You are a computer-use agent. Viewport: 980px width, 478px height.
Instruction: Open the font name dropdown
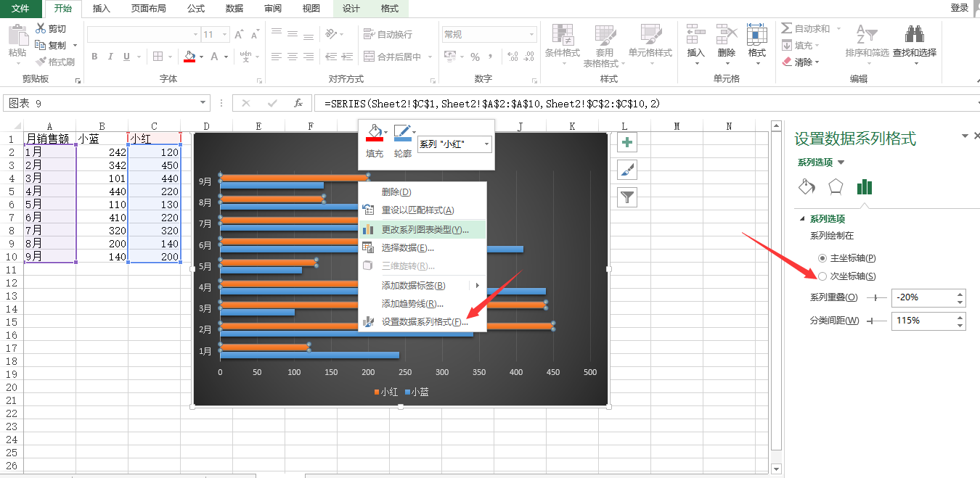tap(195, 34)
